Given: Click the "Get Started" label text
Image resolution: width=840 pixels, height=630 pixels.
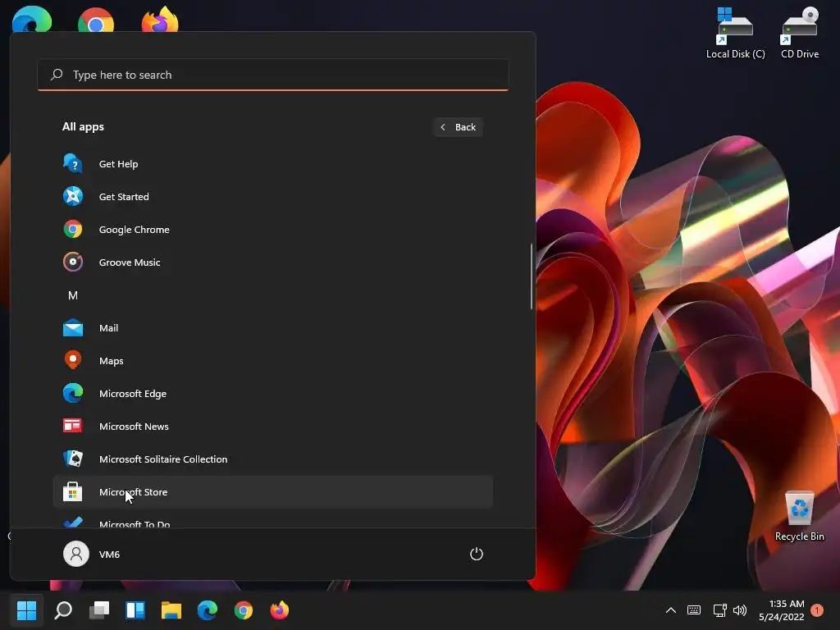Looking at the screenshot, I should 124,197.
